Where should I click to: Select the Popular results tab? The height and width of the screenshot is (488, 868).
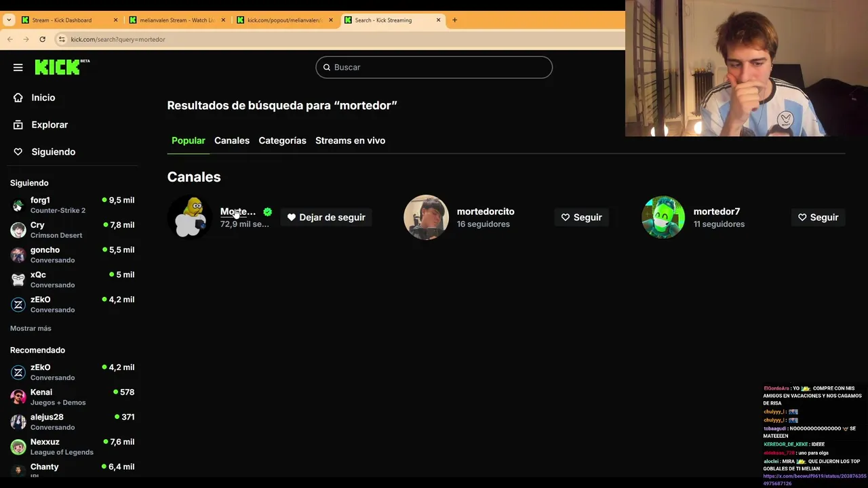pos(189,140)
